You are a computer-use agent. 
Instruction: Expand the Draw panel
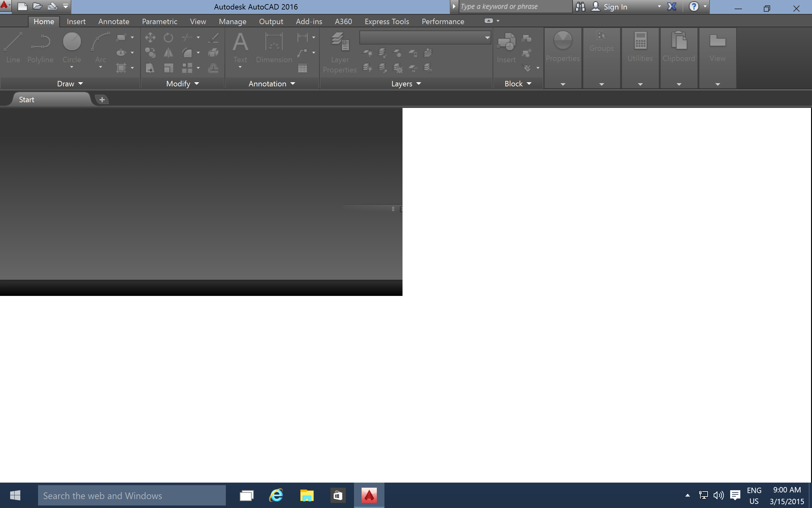pos(70,84)
